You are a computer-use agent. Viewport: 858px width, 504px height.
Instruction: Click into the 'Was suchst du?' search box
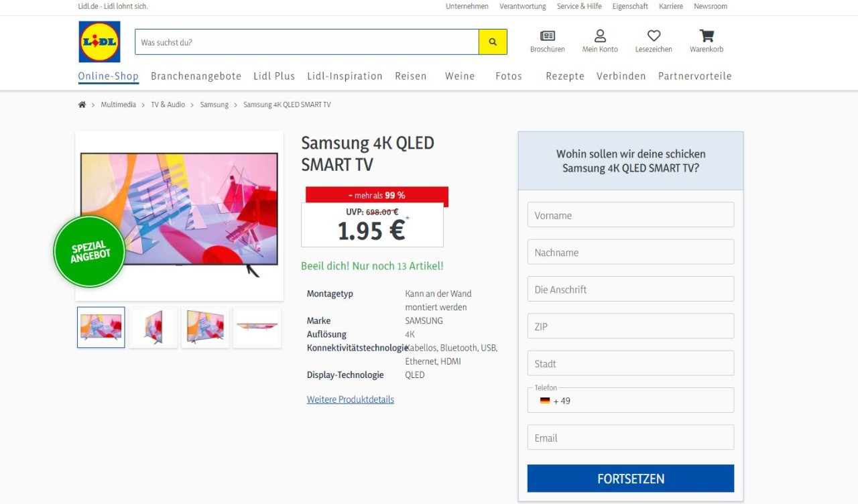(307, 42)
